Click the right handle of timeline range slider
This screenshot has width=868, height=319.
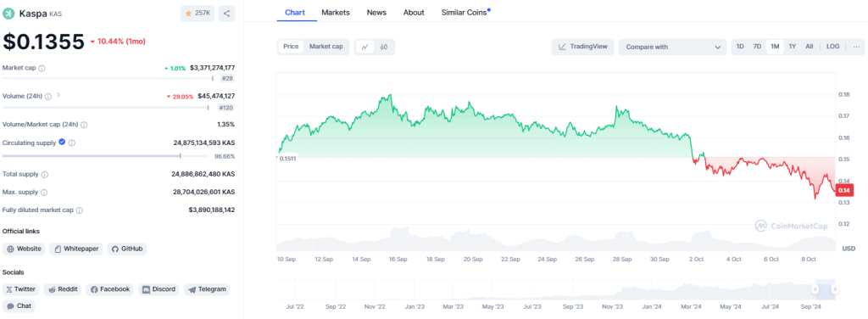pos(835,289)
